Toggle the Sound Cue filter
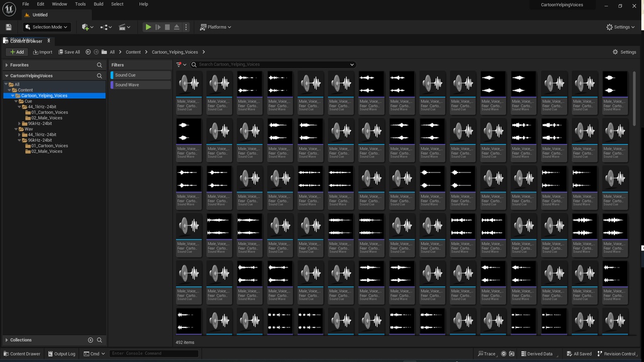Image resolution: width=644 pixels, height=362 pixels. (x=140, y=75)
